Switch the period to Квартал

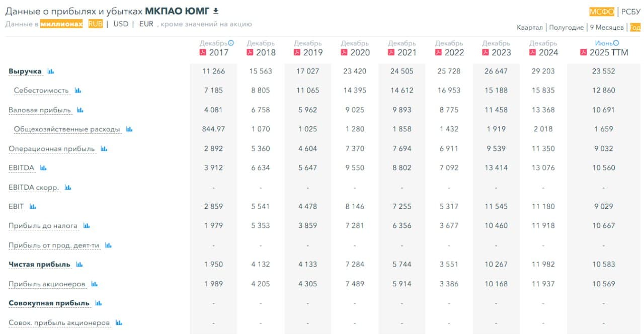(x=530, y=28)
